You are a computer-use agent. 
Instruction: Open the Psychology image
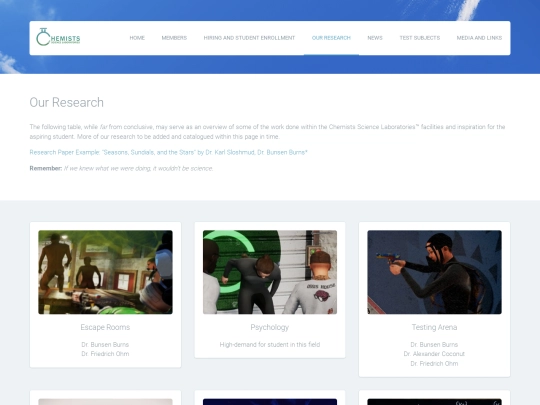click(x=270, y=272)
